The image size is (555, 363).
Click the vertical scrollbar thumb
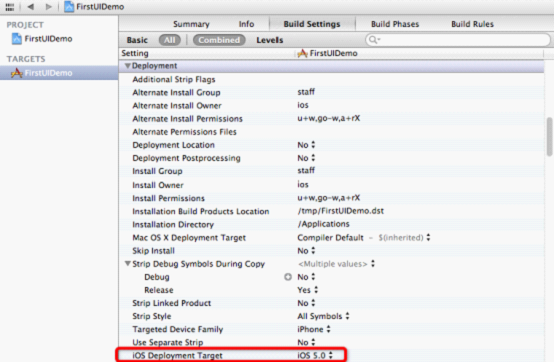[549, 136]
